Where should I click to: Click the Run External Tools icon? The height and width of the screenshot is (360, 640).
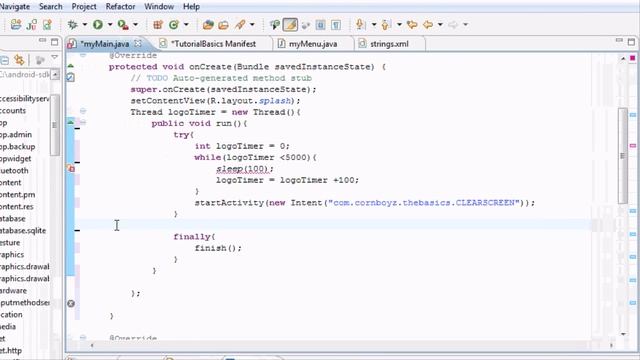click(x=123, y=25)
